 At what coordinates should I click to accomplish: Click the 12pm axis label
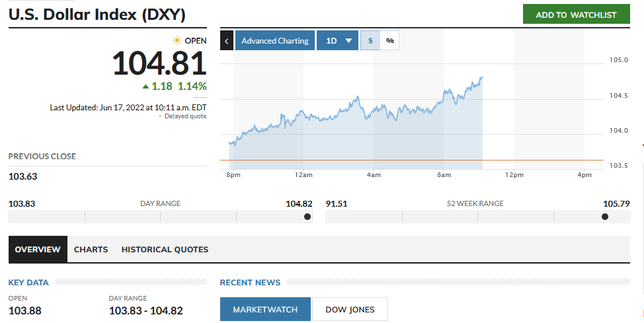[514, 175]
